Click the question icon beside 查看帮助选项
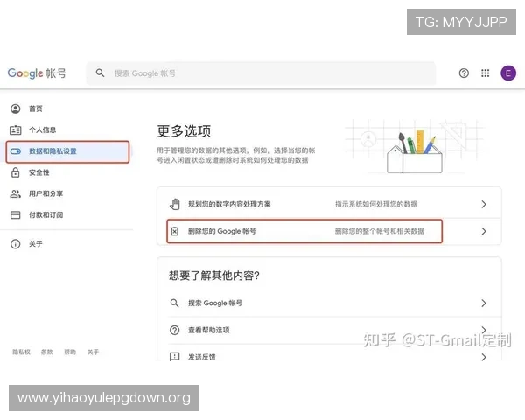 click(174, 330)
